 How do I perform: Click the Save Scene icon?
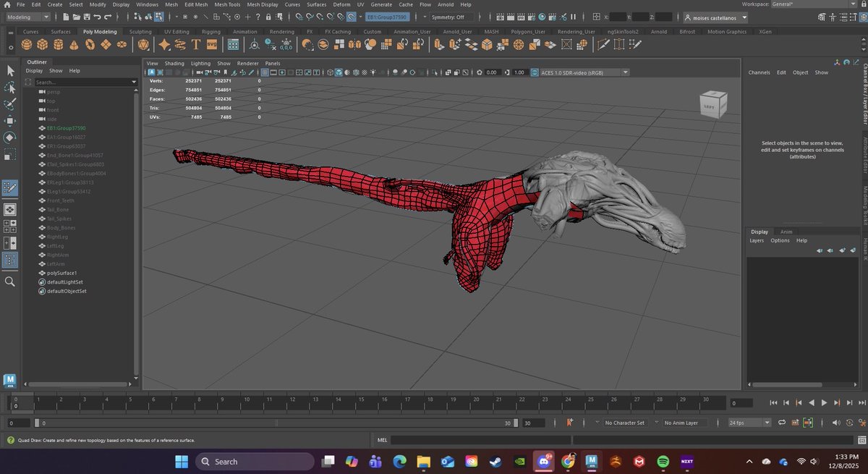[86, 16]
